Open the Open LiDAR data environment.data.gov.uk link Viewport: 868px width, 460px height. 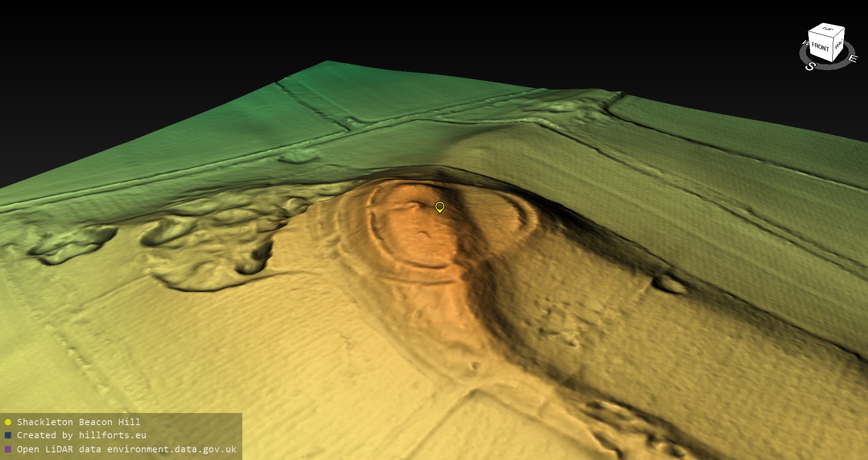[x=127, y=449]
